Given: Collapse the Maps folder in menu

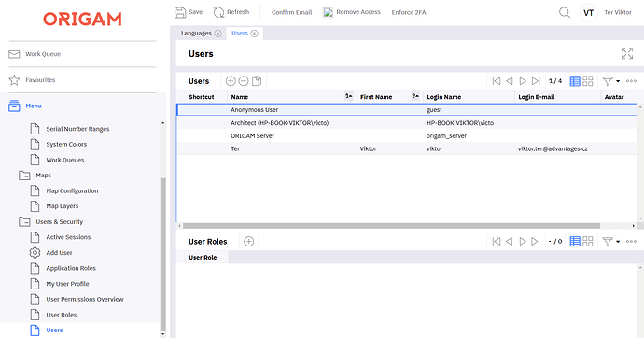Looking at the screenshot, I should click(24, 176).
